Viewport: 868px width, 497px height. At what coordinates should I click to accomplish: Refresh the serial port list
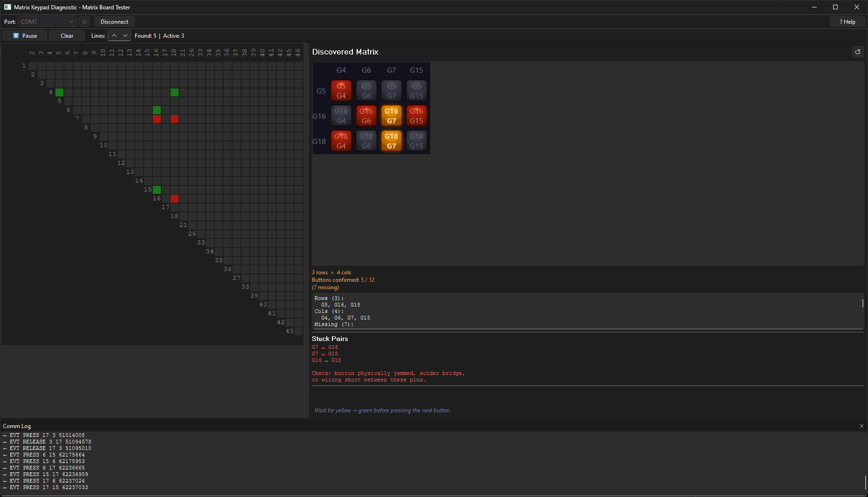84,21
